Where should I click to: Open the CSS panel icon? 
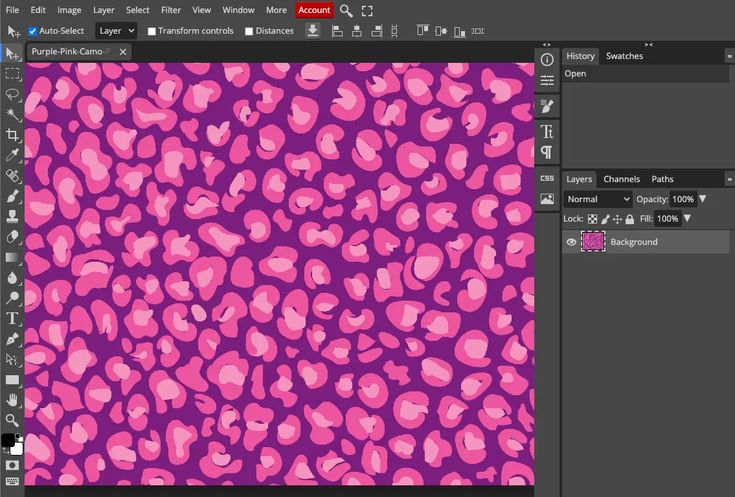pos(547,178)
